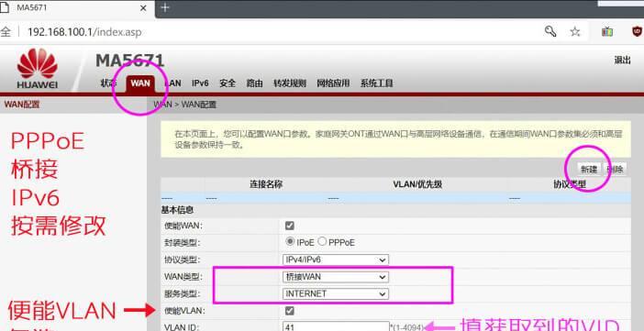Viewport: 644px width, 331px height.
Task: Open the 转发规则 tab
Action: [290, 83]
